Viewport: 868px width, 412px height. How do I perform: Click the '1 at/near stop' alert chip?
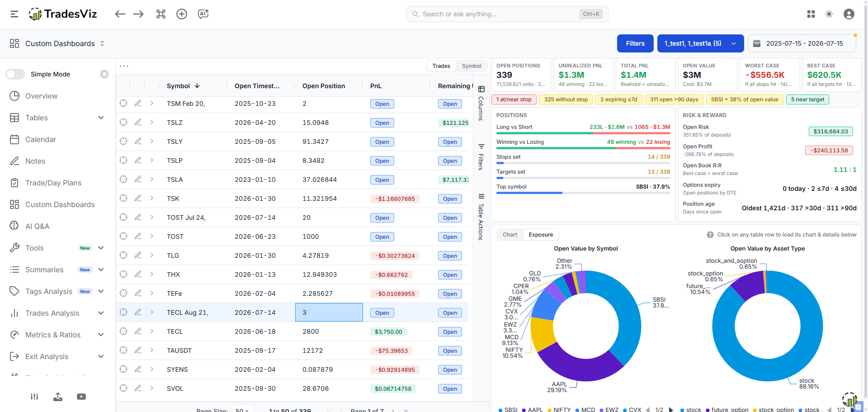514,99
